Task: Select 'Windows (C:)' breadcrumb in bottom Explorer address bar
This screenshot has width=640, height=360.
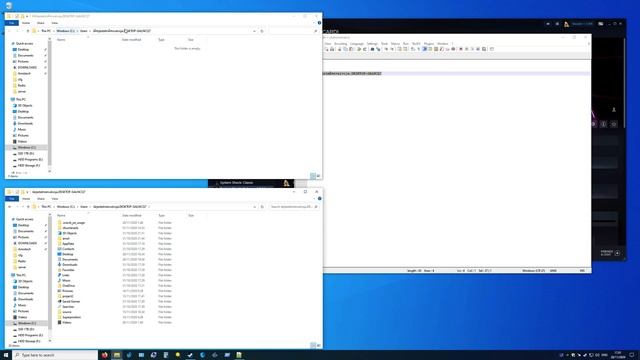Action: click(x=66, y=207)
